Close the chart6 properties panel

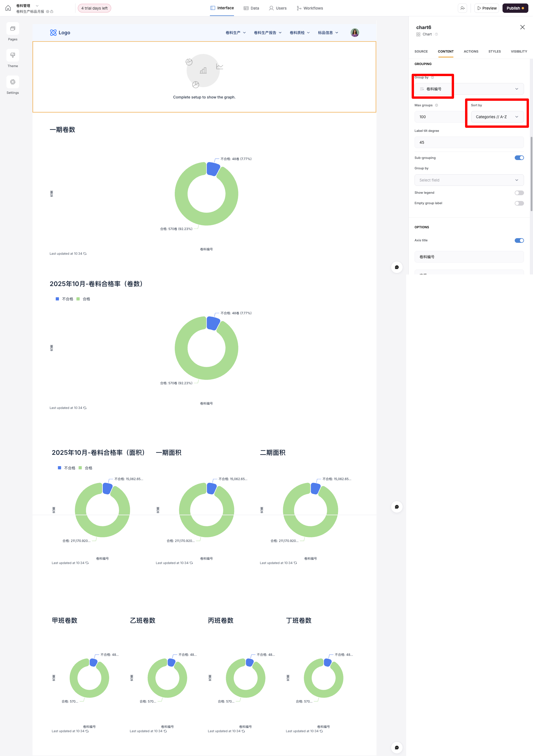click(x=522, y=27)
